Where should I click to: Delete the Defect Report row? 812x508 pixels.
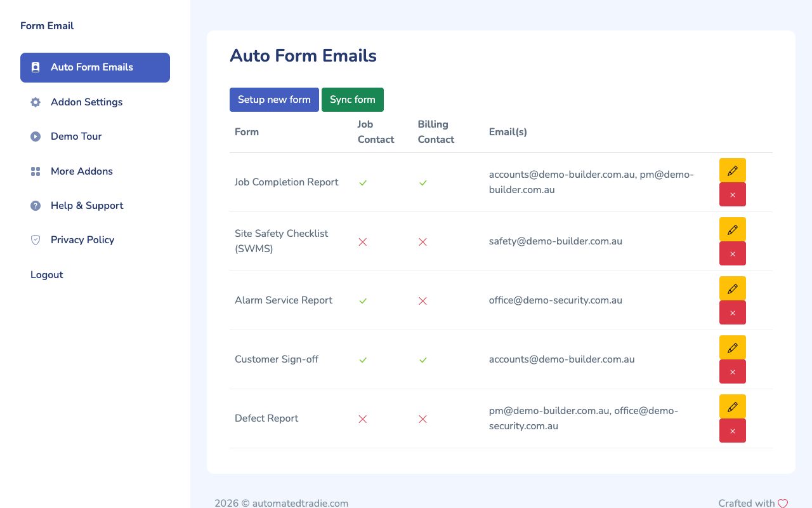coord(733,431)
